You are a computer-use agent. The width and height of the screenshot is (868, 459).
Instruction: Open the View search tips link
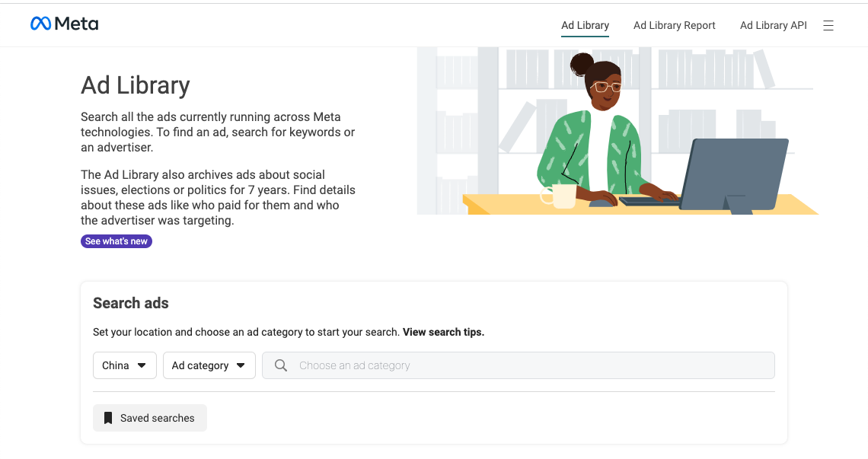(x=443, y=332)
